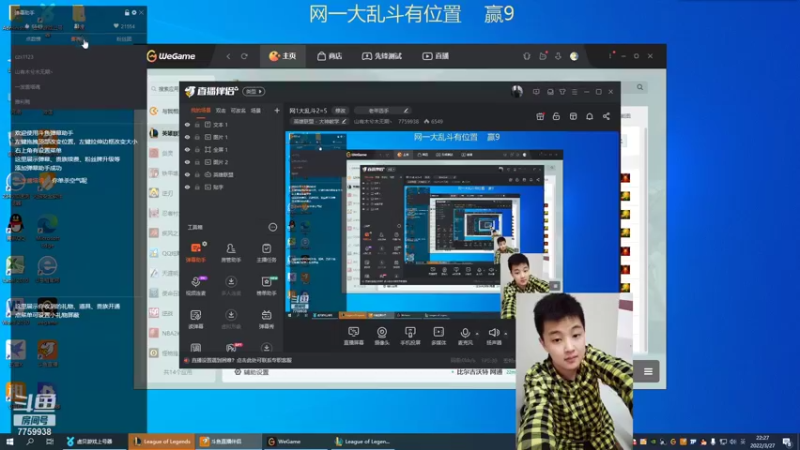The image size is (800, 450).
Task: Switch to the 商店 tab in WeGame
Action: point(329,56)
